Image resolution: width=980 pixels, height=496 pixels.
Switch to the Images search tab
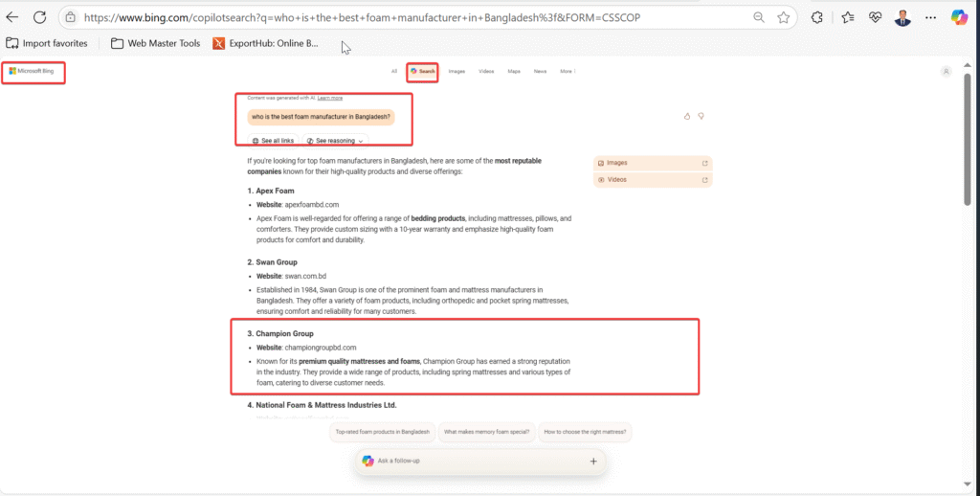[x=457, y=71]
